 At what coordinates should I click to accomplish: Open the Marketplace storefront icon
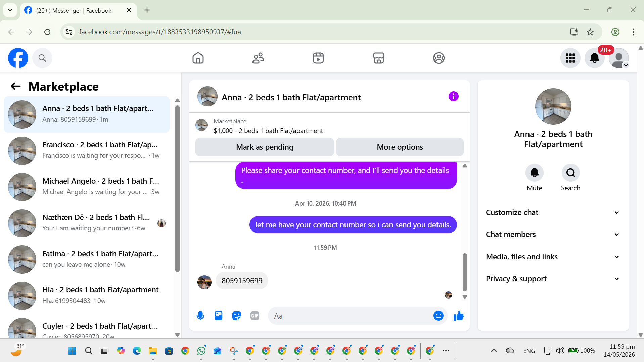378,58
